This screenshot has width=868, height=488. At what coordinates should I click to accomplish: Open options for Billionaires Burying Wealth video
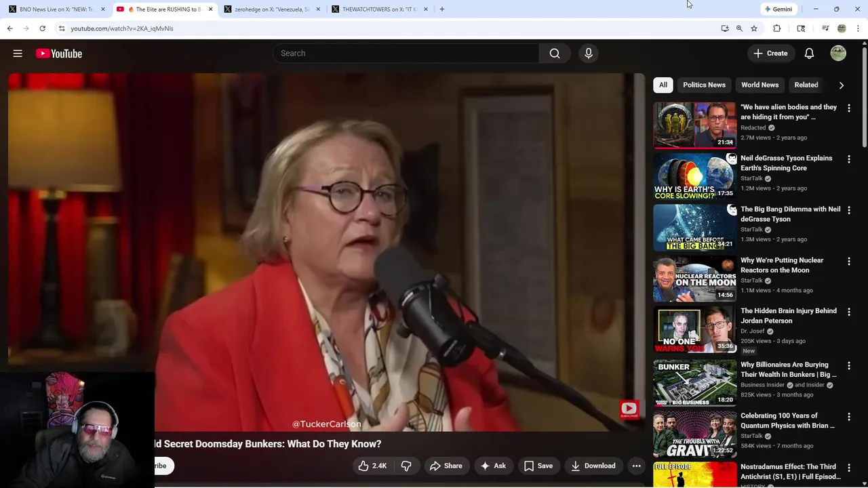coord(848,365)
